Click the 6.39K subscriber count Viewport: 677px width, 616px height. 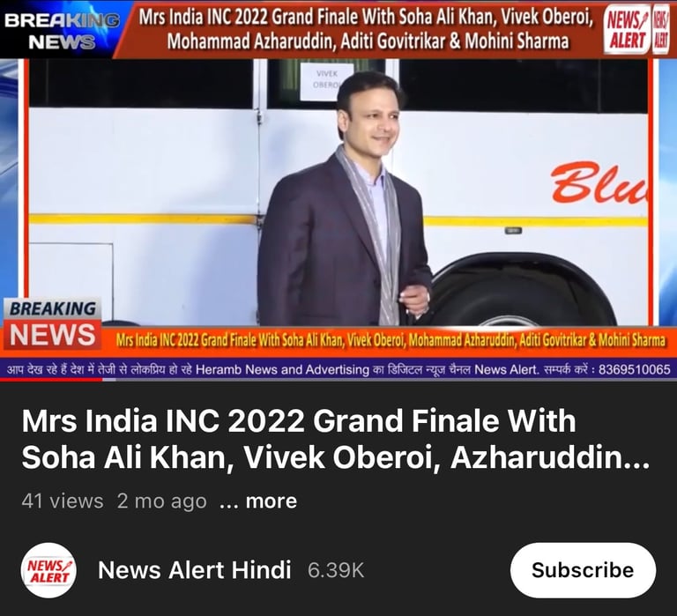(336, 570)
